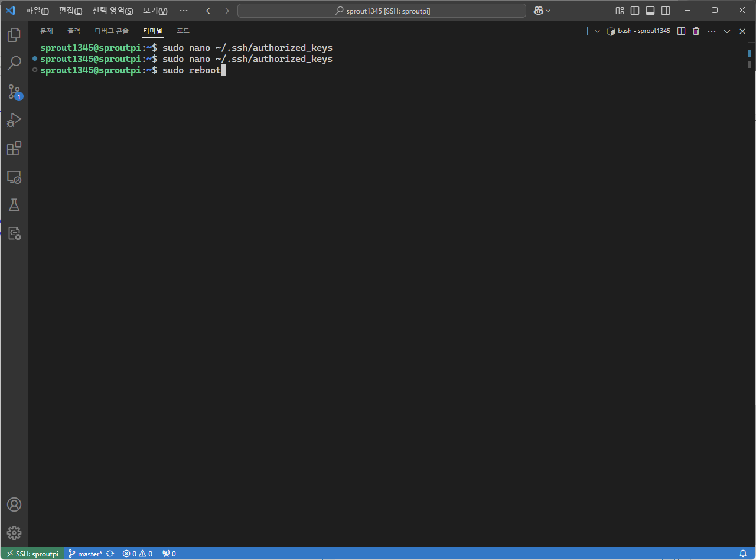Viewport: 756px width, 560px height.
Task: Open the 선택 영역(S) menu
Action: [x=113, y=11]
